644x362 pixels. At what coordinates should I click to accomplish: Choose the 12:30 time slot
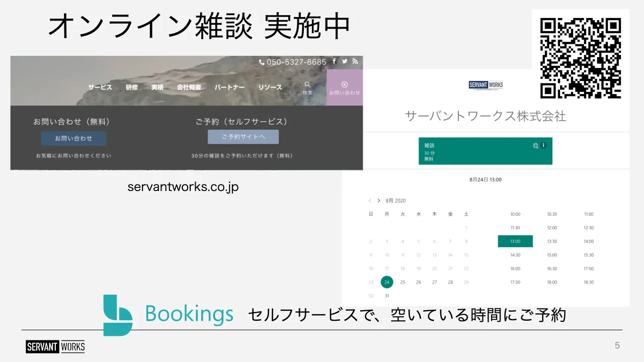tap(589, 228)
